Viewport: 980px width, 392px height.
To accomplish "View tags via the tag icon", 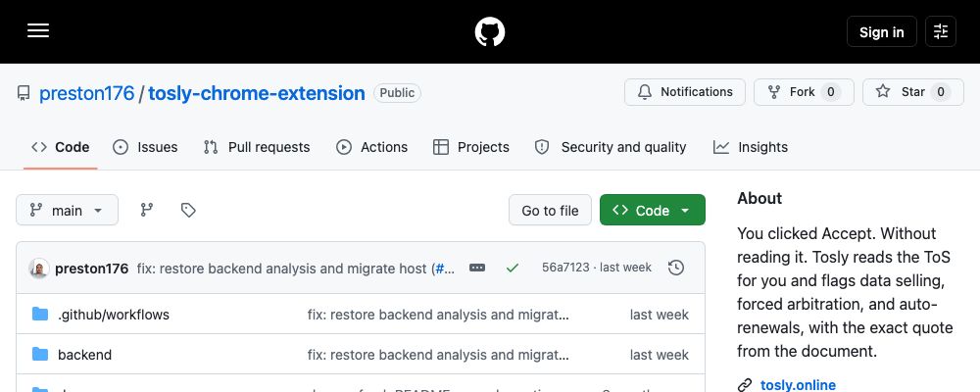I will point(188,210).
